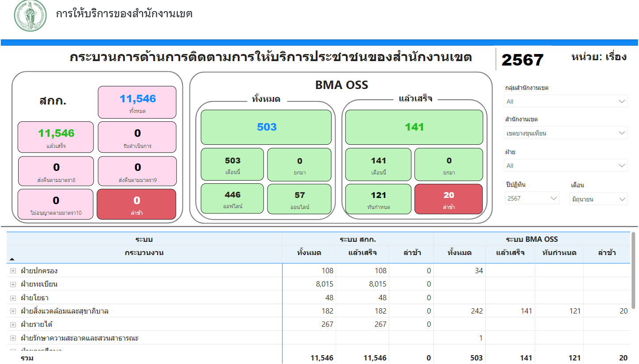The width and height of the screenshot is (639, 364).
Task: Expand the ฝ่ายรายได้ row
Action: click(x=13, y=325)
